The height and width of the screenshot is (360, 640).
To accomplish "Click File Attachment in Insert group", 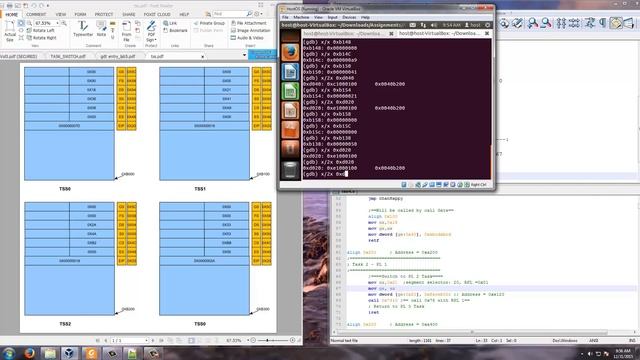I will tap(249, 23).
